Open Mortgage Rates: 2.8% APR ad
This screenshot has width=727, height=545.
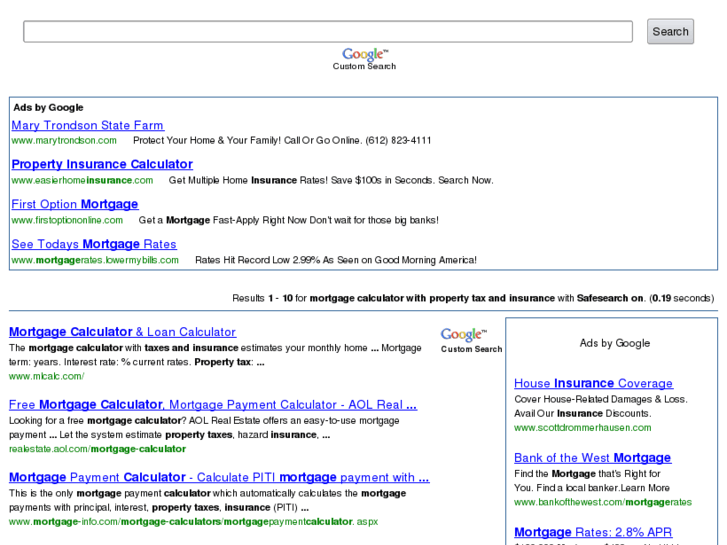593,532
